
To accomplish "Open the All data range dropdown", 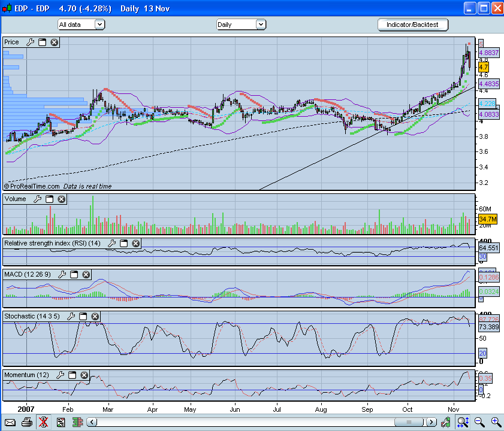I will point(82,25).
